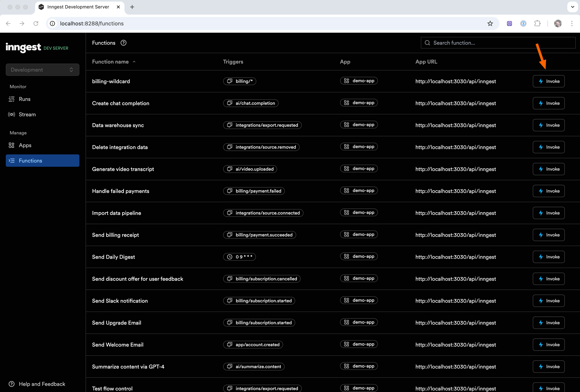Open the Chrome three-dot menu
The width and height of the screenshot is (580, 392).
point(572,23)
